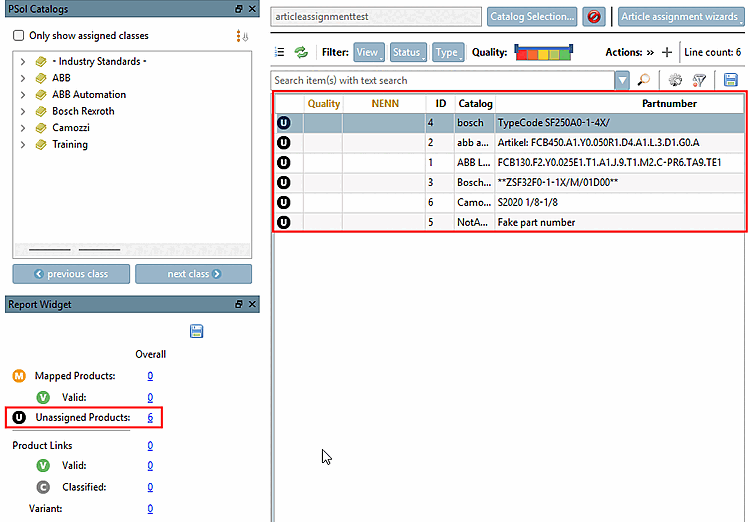750x522 pixels.
Task: Go to previous class
Action: click(71, 274)
